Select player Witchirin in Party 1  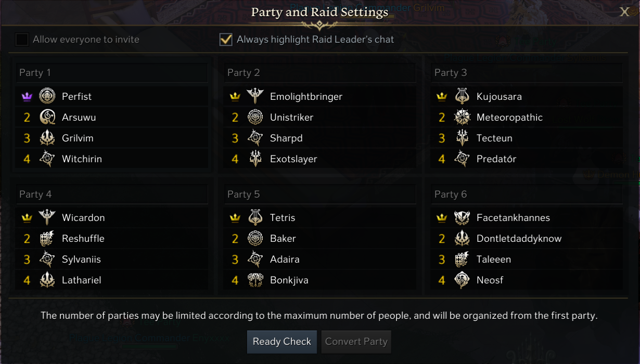82,159
